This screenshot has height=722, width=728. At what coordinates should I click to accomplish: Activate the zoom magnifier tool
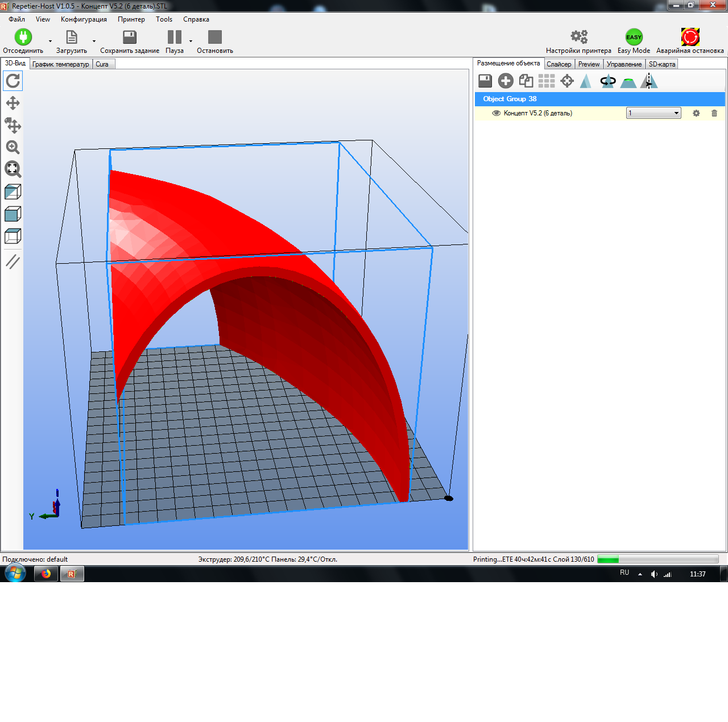coord(13,148)
